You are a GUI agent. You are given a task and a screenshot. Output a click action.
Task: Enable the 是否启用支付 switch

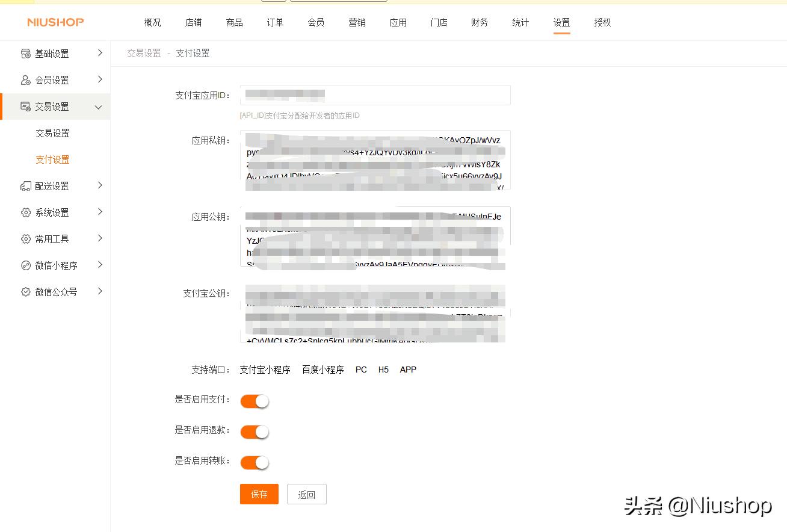(x=254, y=400)
